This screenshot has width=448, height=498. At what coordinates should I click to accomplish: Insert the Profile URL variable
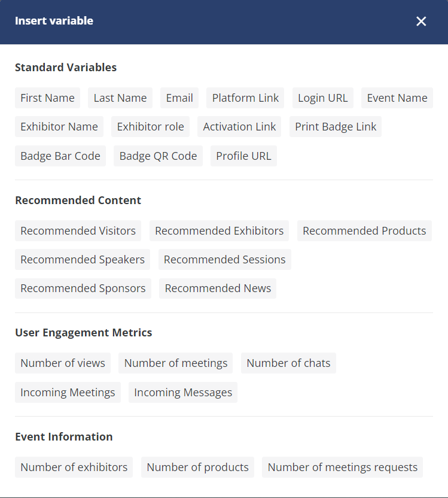pos(243,156)
